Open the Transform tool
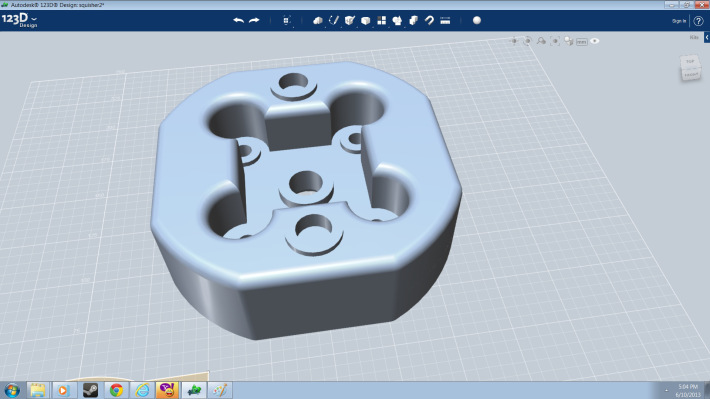The width and height of the screenshot is (710, 399). (x=286, y=20)
